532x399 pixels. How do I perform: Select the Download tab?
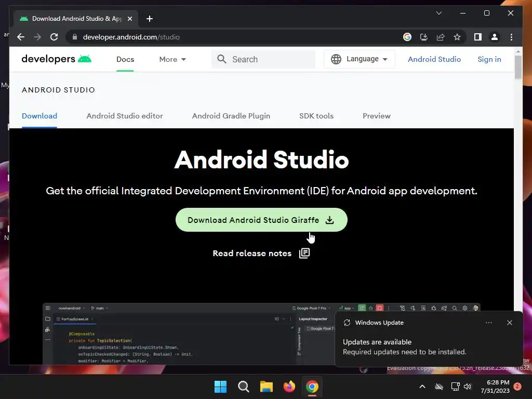[39, 116]
